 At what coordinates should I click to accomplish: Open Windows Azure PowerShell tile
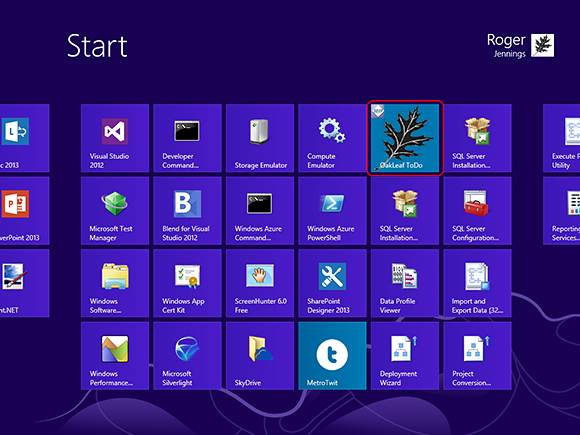[x=332, y=210]
